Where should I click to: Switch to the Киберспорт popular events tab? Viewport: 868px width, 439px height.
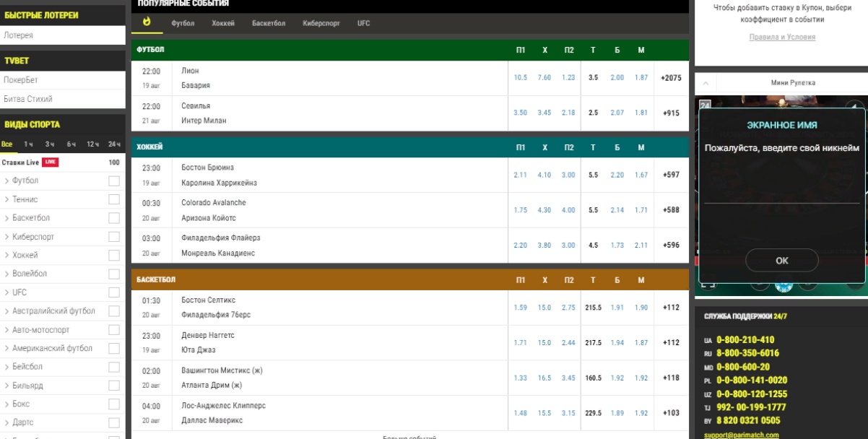point(321,23)
